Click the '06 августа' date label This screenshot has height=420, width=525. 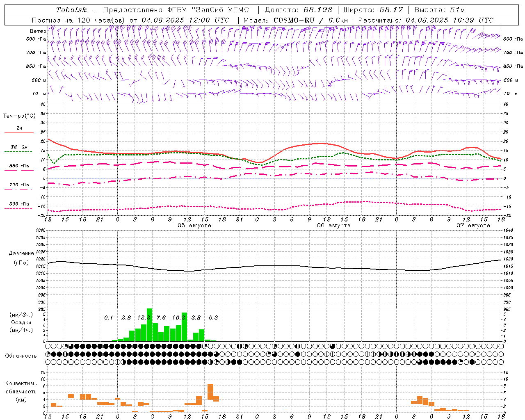[x=334, y=226]
